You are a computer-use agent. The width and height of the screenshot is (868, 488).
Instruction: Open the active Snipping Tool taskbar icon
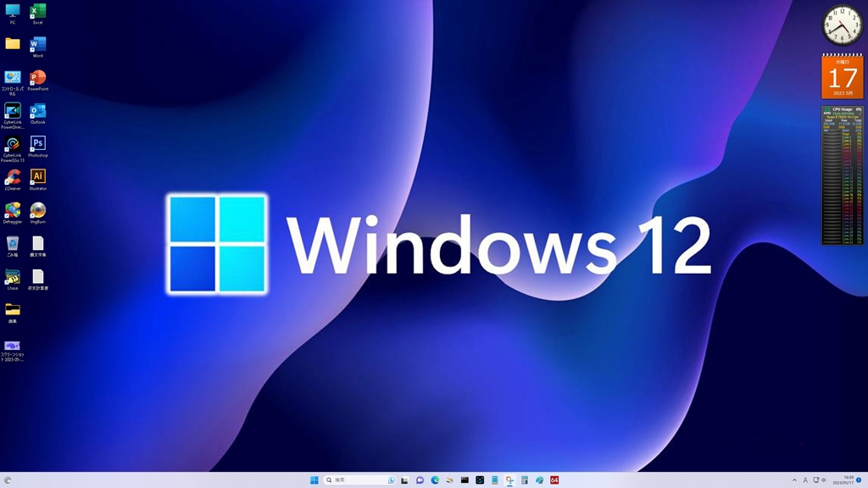(509, 480)
